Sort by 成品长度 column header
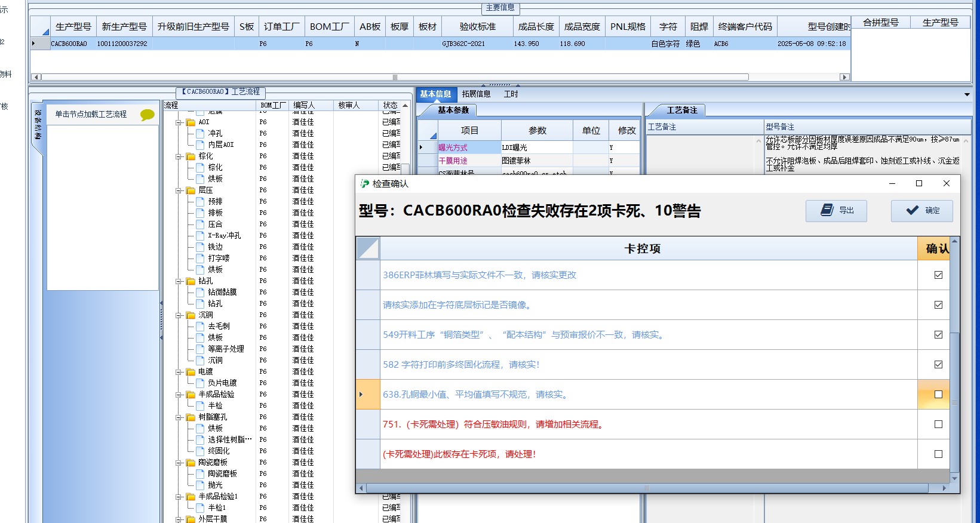Image resolution: width=980 pixels, height=523 pixels. point(536,27)
